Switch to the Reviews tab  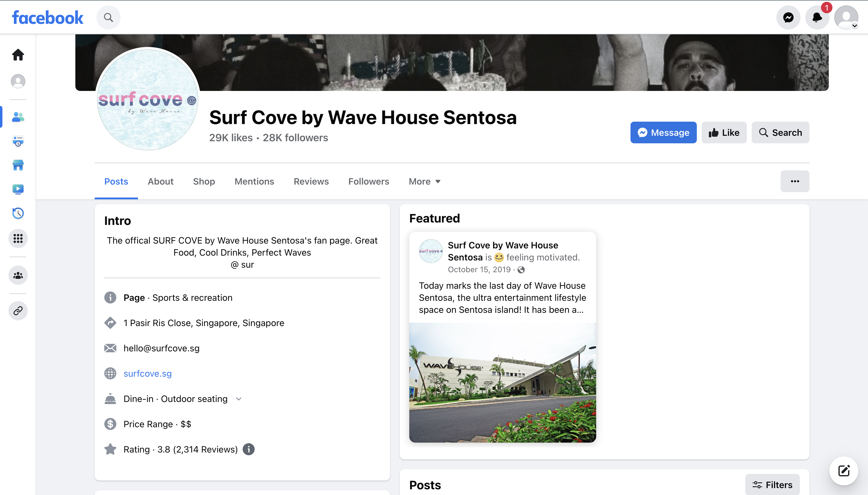tap(311, 182)
